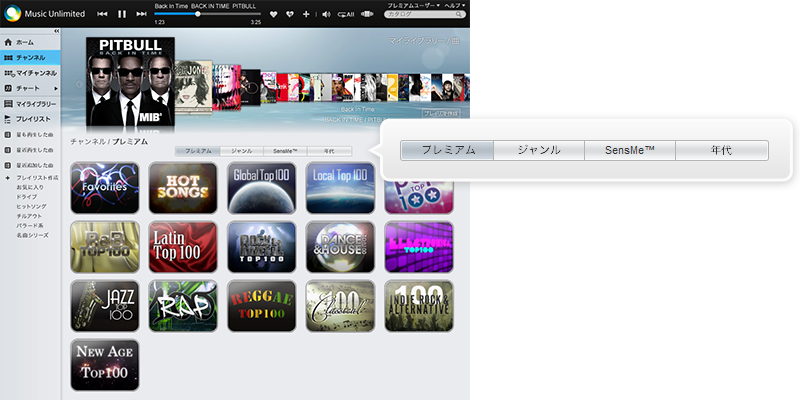Like the song with the heart icon

pos(274,14)
